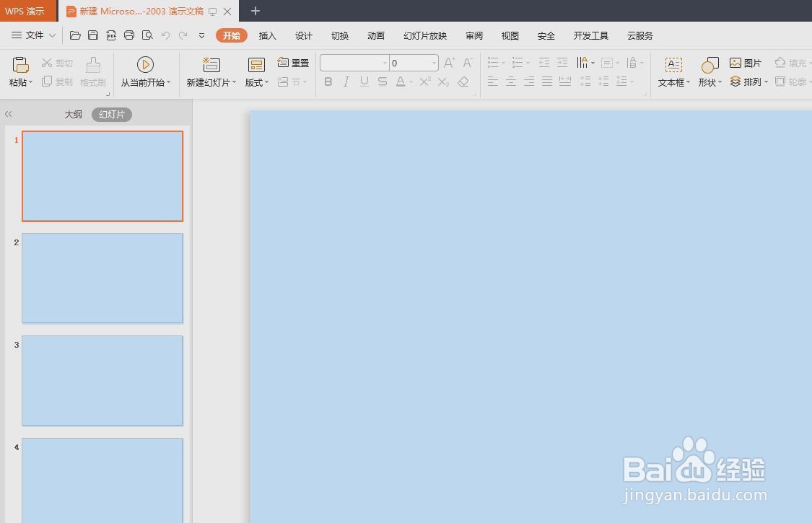Click the WPS 演示 home tab
812x523 pixels.
pos(28,11)
